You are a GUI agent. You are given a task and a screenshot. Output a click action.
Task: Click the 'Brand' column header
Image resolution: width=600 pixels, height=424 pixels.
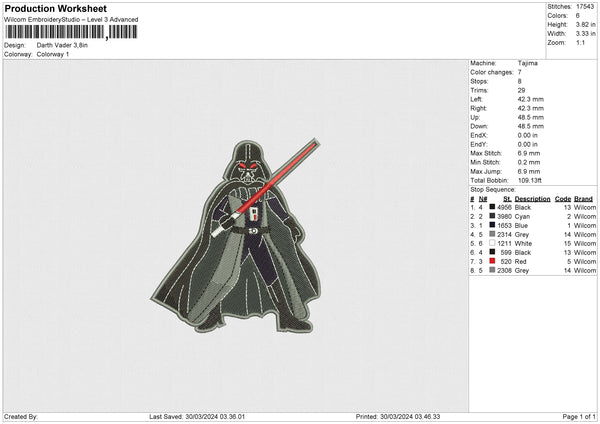pos(584,199)
